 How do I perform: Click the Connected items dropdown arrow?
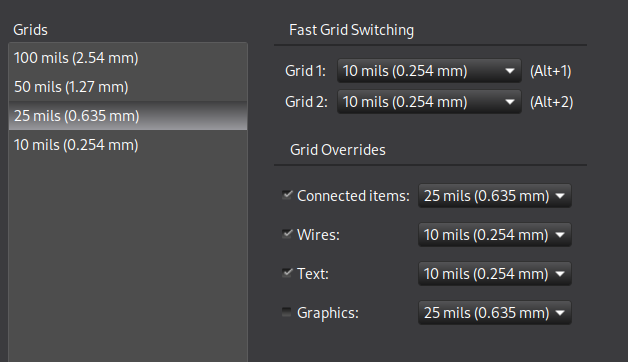560,196
